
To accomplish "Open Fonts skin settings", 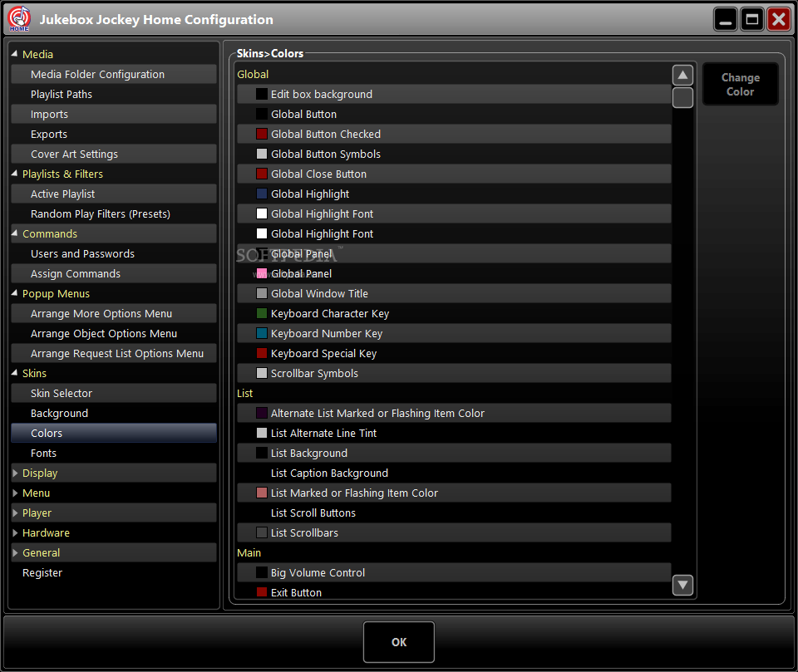I will (x=114, y=453).
